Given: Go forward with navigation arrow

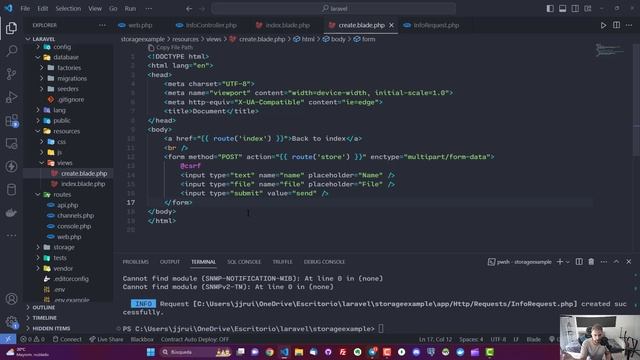Looking at the screenshot, I should 202,9.
